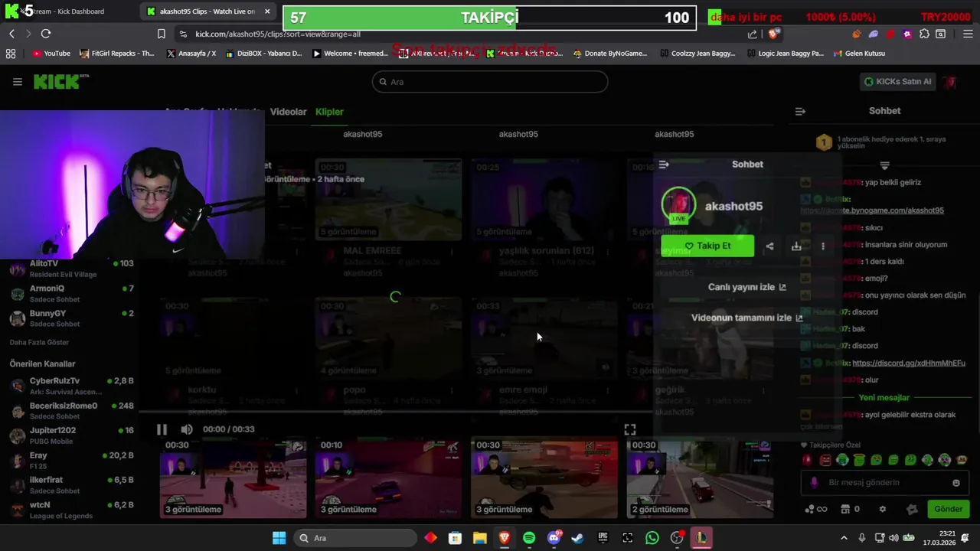Open the Canlı yayını izle link
980x551 pixels.
coord(746,287)
